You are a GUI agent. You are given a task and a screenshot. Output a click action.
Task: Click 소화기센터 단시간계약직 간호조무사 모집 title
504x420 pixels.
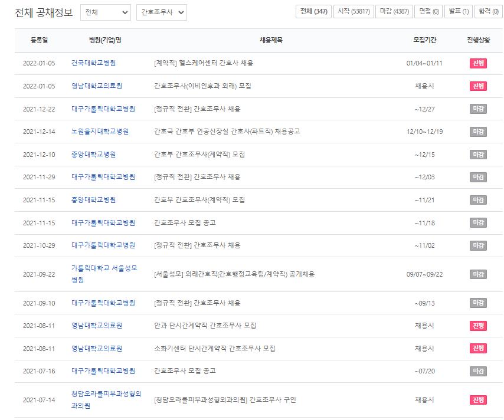[215, 349]
